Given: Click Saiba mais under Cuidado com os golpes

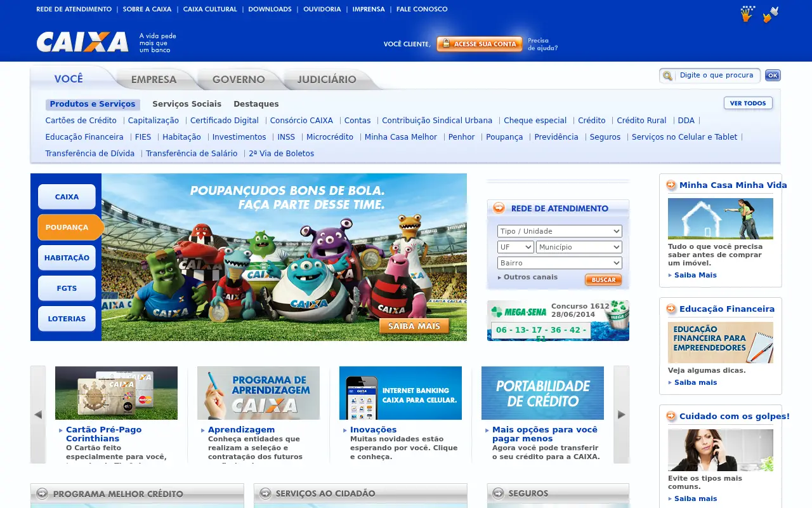Looking at the screenshot, I should pyautogui.click(x=695, y=498).
